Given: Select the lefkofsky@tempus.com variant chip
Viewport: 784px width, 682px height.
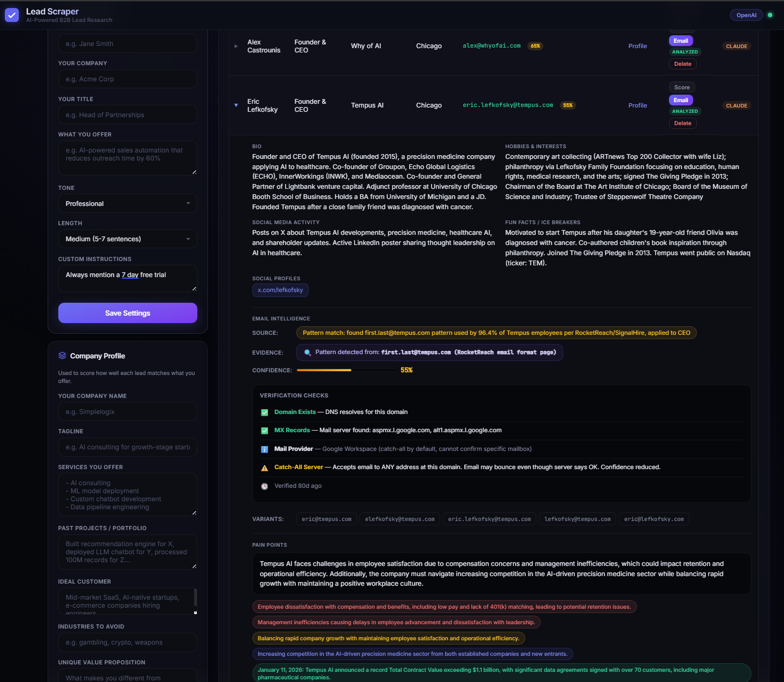Looking at the screenshot, I should [x=577, y=519].
